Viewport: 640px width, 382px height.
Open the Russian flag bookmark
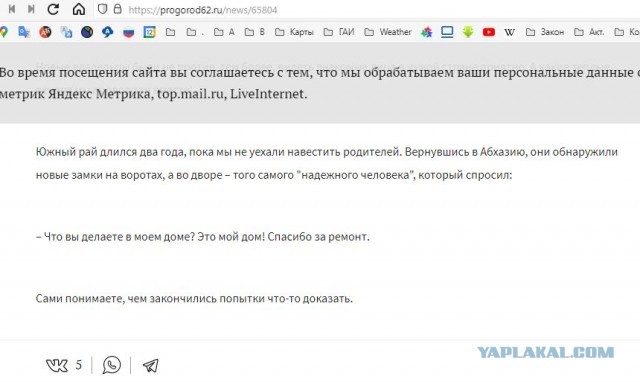[129, 32]
